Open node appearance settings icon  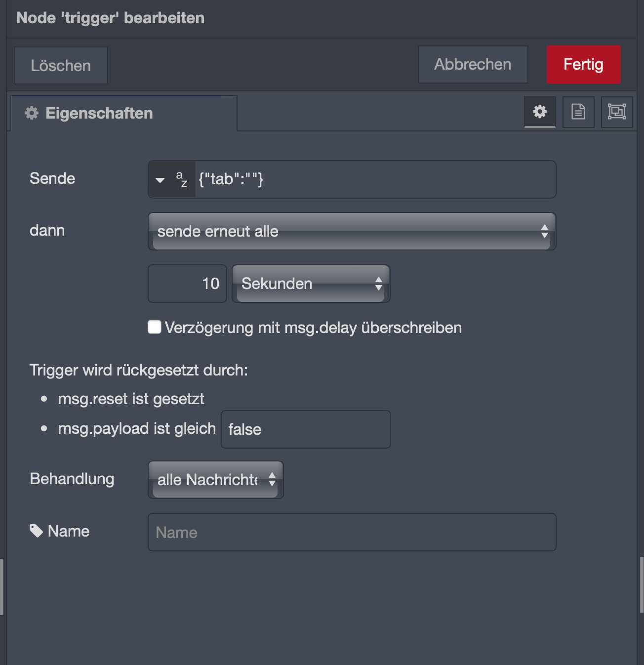point(617,112)
